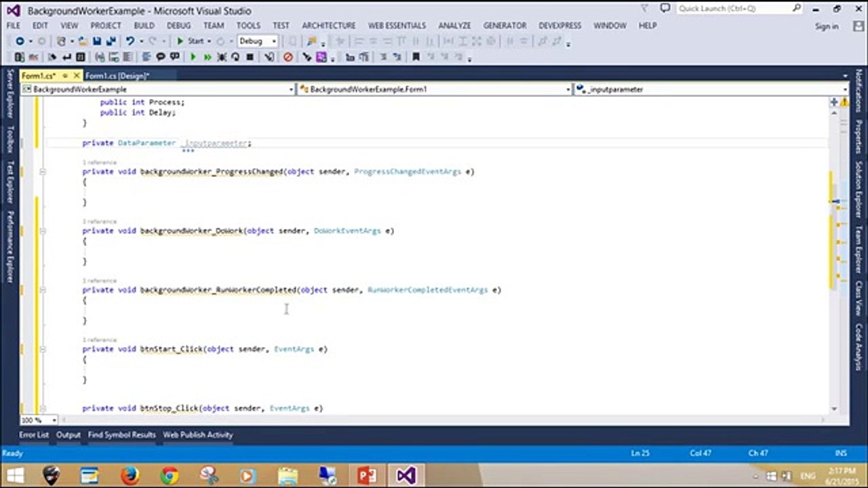Click the double green arrows icon
868x488 pixels.
[208, 57]
